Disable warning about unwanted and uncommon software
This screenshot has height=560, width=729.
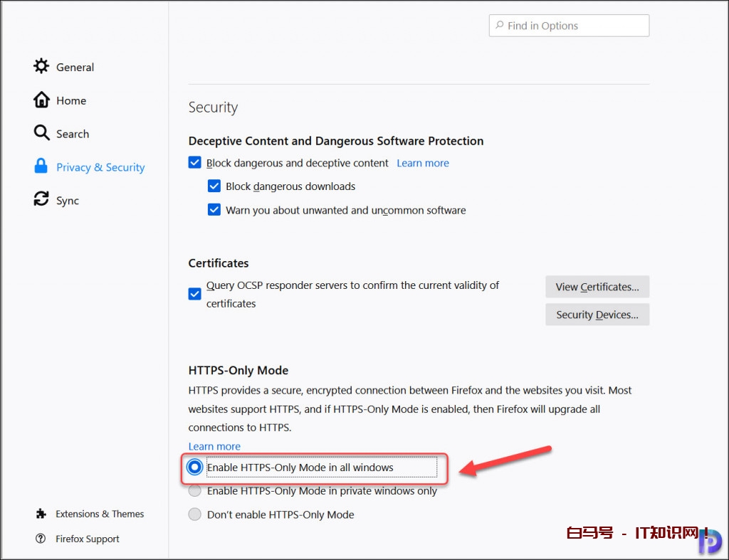point(214,210)
